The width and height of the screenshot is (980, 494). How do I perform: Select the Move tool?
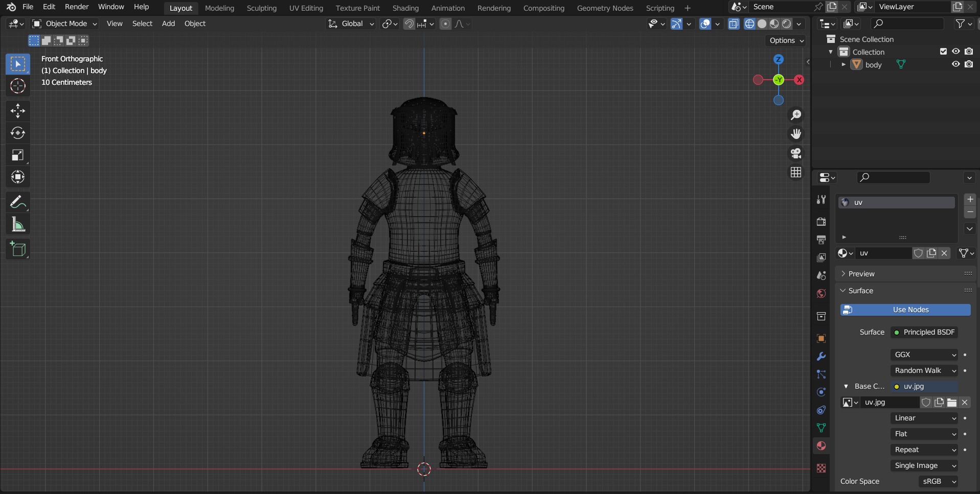18,111
